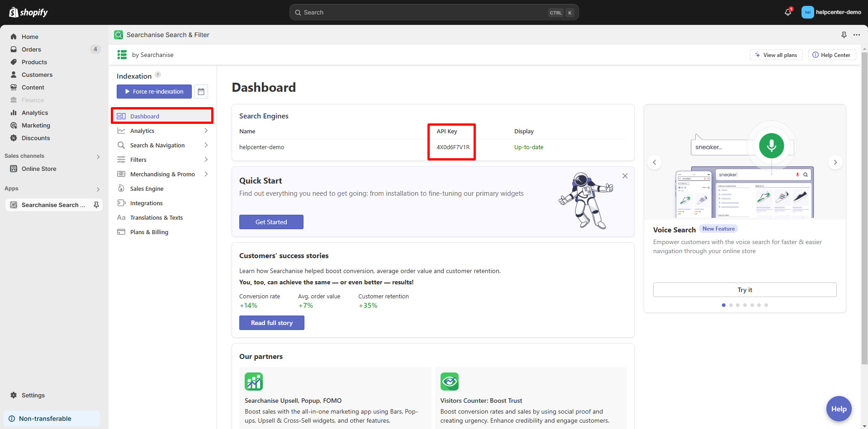The width and height of the screenshot is (868, 429).
Task: Go to next carousel slide arrow
Action: pos(835,162)
